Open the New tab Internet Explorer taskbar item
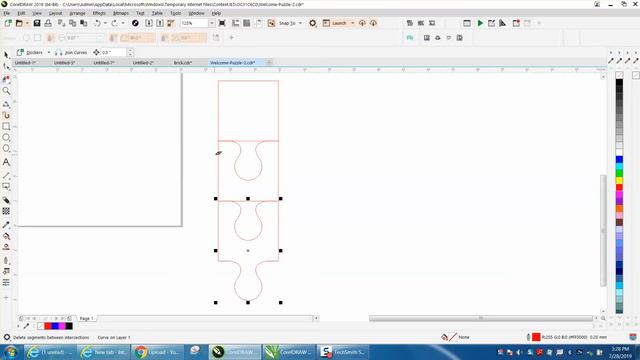The height and width of the screenshot is (360, 640). point(104,352)
